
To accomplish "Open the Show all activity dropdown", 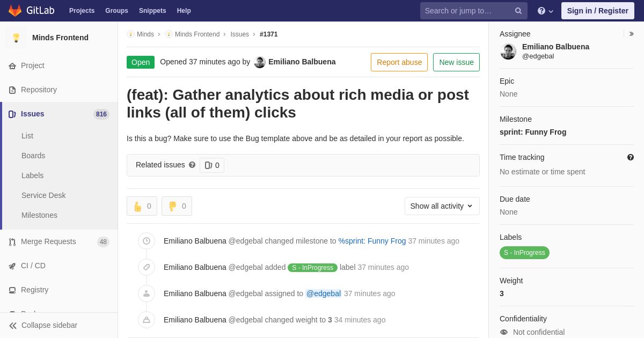I will pos(442,206).
